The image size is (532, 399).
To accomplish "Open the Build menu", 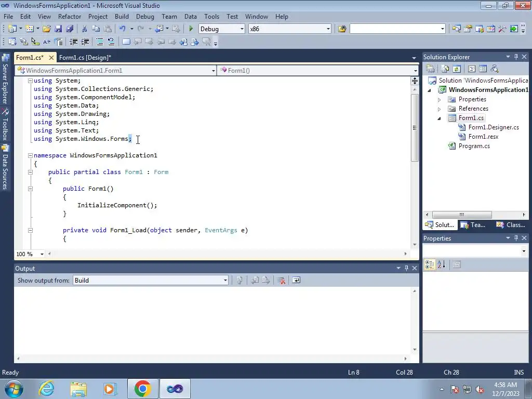I will pos(122,16).
